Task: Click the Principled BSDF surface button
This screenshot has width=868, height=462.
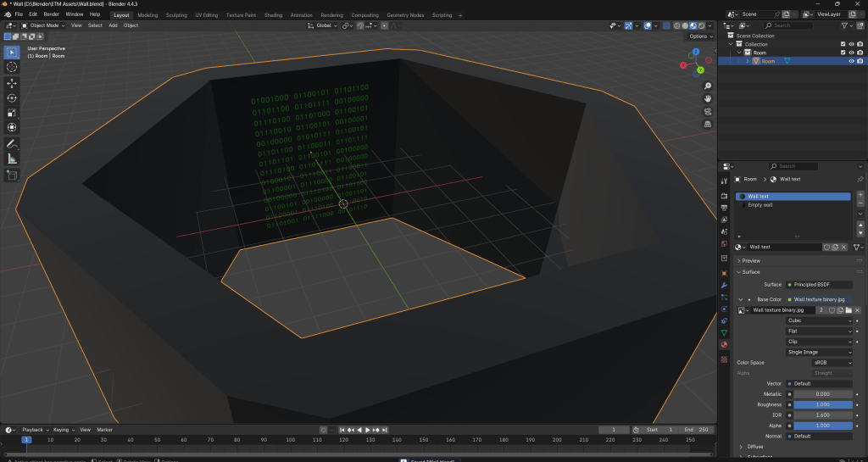Action: pyautogui.click(x=819, y=284)
